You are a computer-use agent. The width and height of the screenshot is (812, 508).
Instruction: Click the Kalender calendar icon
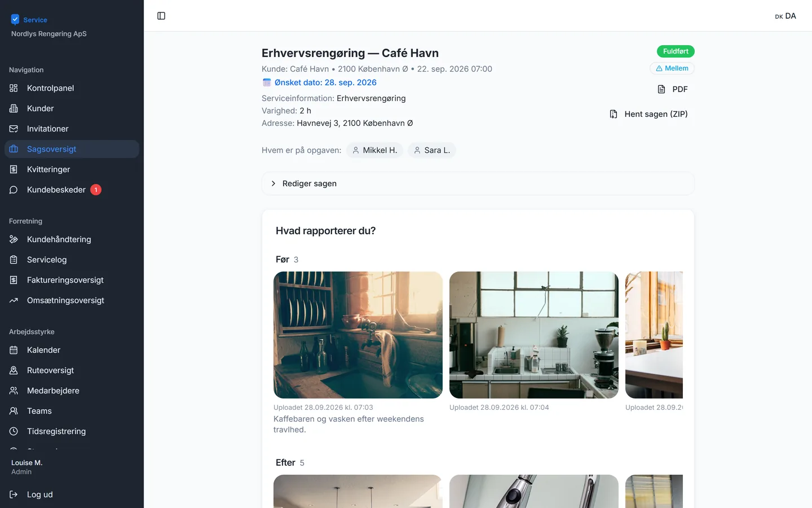14,350
